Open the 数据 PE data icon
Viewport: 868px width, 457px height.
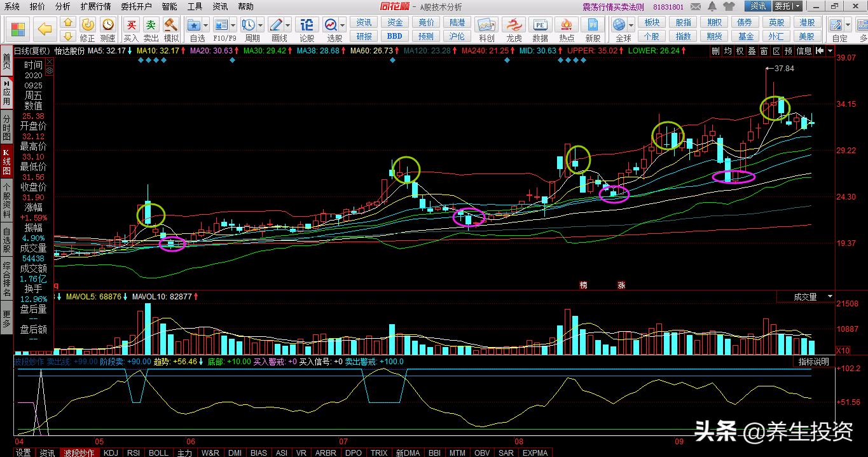[541, 25]
